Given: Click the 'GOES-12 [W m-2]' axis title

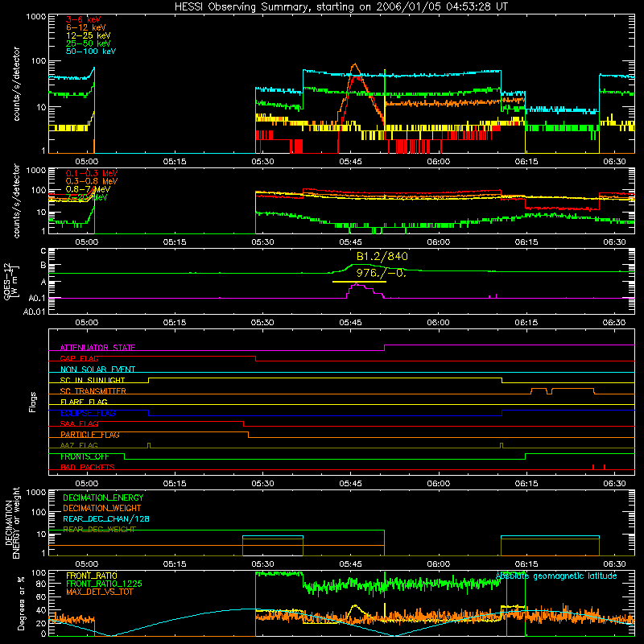Looking at the screenshot, I should (10, 282).
